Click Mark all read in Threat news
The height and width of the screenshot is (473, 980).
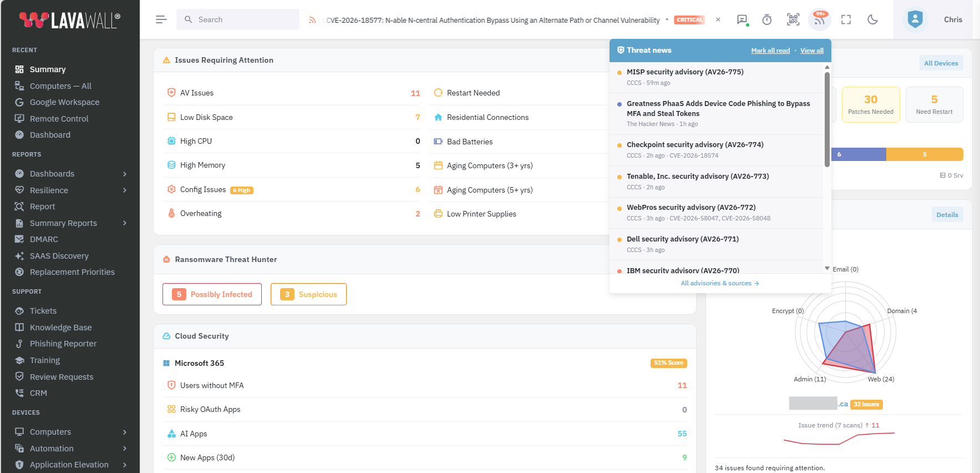(x=770, y=51)
